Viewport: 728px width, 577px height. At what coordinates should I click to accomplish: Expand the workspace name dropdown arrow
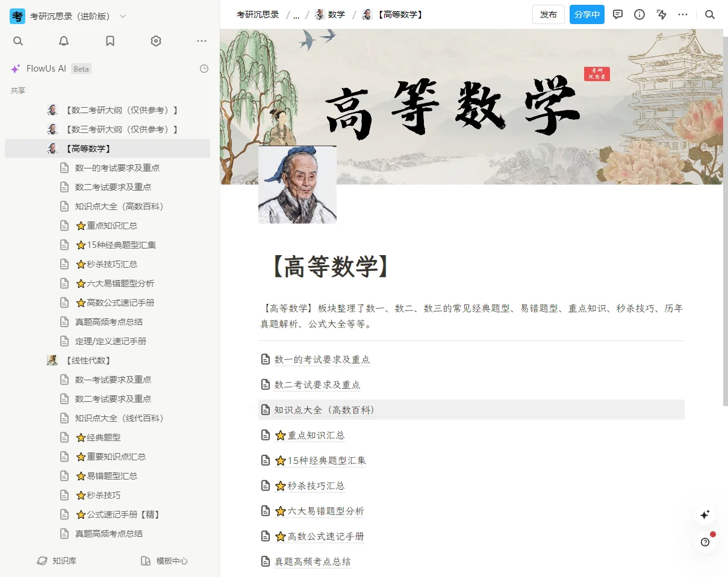pos(123,16)
